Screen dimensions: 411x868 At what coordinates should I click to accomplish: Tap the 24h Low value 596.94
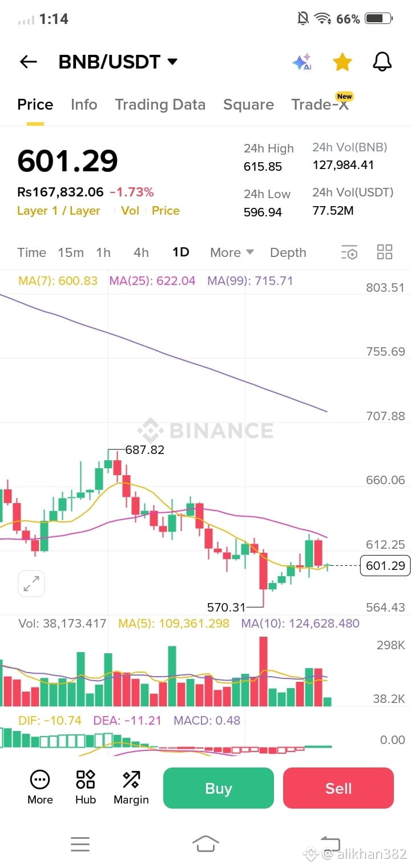pos(263,212)
